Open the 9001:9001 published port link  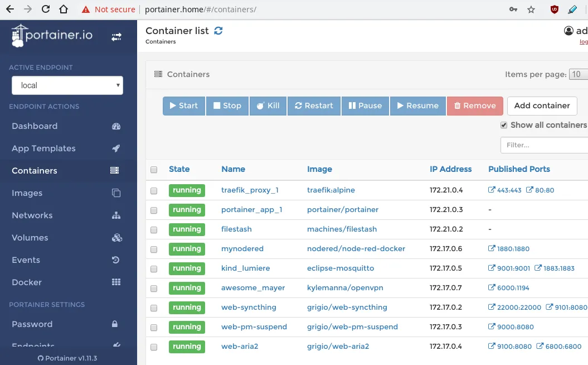point(509,268)
